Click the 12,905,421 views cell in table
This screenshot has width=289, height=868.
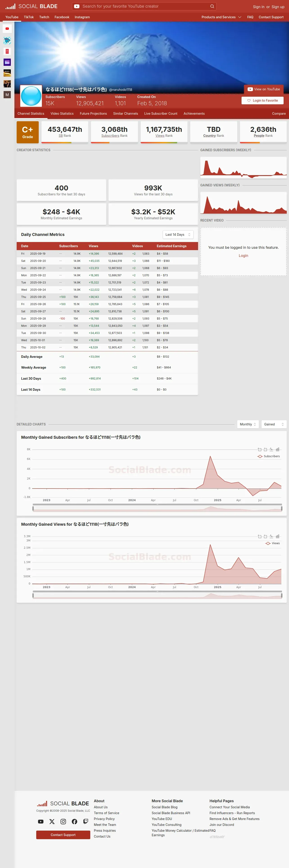tap(115, 347)
